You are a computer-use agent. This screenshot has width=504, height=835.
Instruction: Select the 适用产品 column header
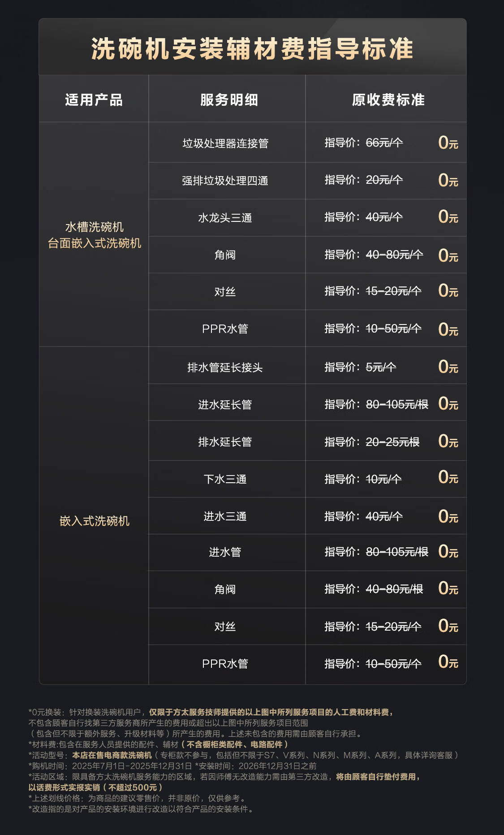coord(94,100)
